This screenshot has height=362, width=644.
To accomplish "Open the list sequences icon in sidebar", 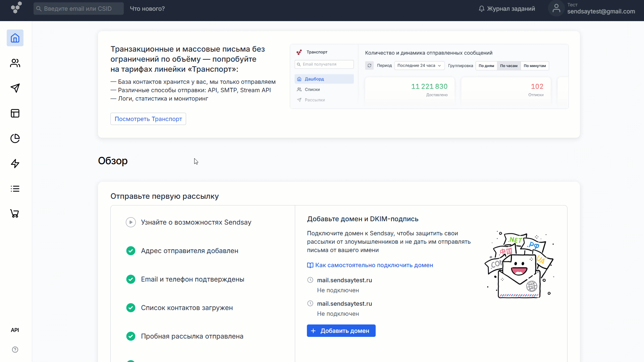I will pos(15,189).
